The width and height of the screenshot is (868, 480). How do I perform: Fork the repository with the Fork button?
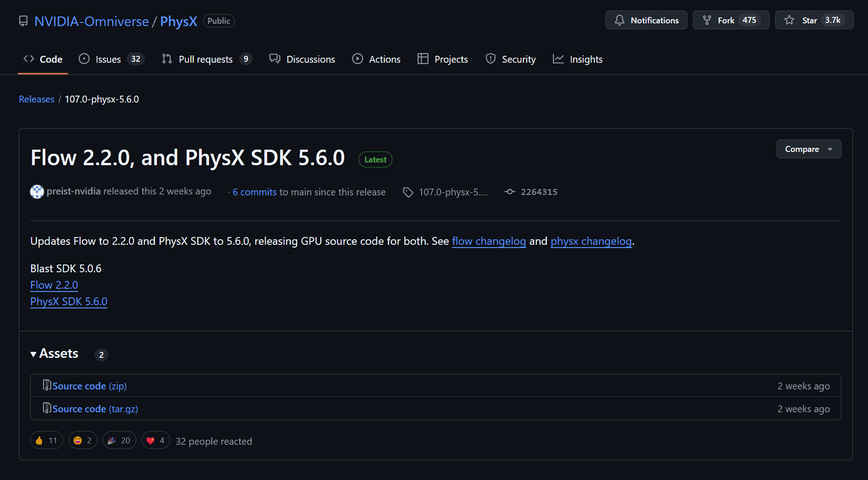(x=731, y=20)
